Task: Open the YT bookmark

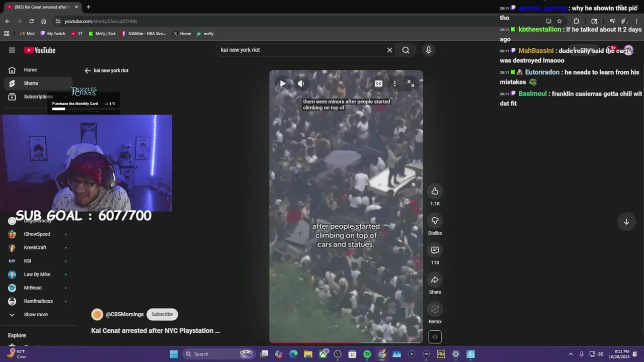Action: 77,34
